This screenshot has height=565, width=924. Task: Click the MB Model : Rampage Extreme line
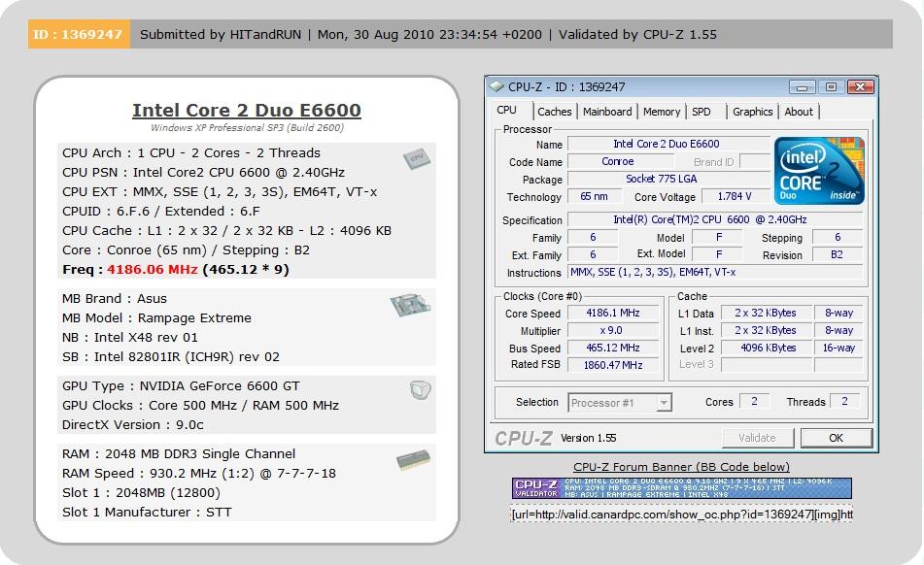point(156,317)
